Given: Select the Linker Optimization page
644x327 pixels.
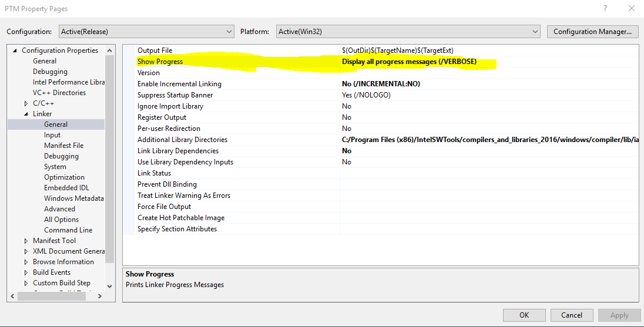Looking at the screenshot, I should [x=64, y=177].
